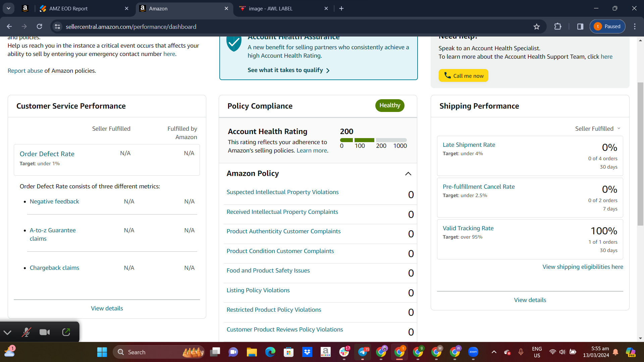The height and width of the screenshot is (362, 644).
Task: Open Product Condition Customer Complaints
Action: tap(280, 251)
